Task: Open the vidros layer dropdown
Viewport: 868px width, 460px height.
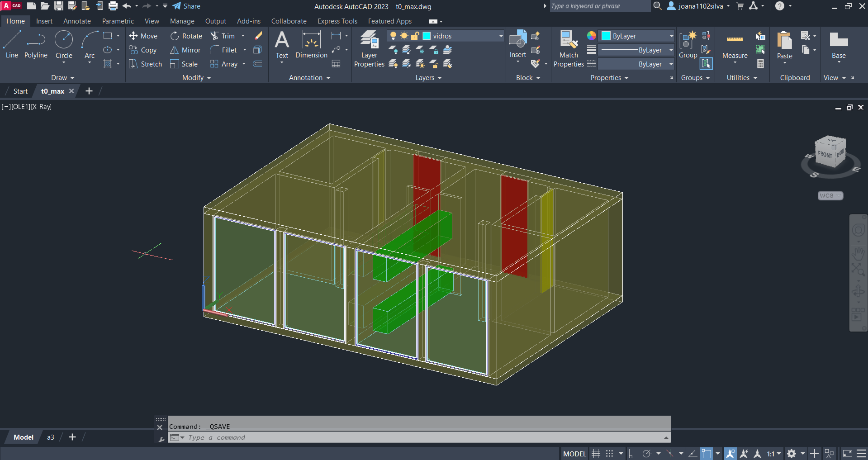Action: coord(500,36)
